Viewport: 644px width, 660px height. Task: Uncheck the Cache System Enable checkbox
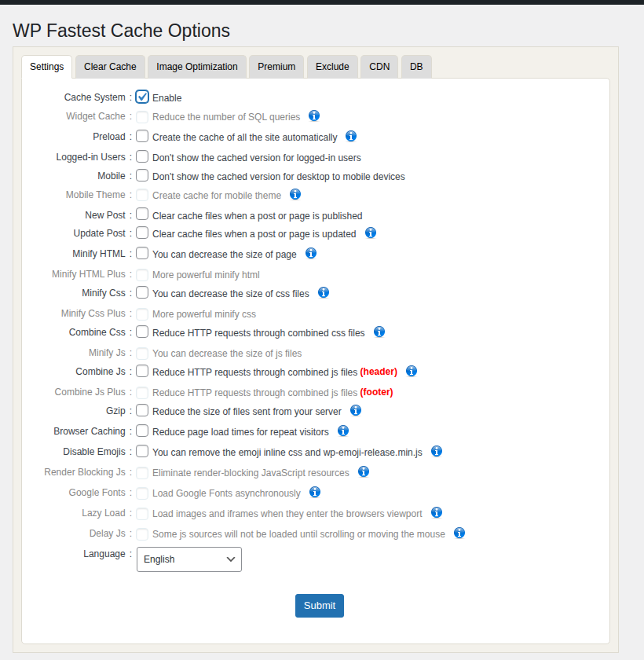(142, 97)
